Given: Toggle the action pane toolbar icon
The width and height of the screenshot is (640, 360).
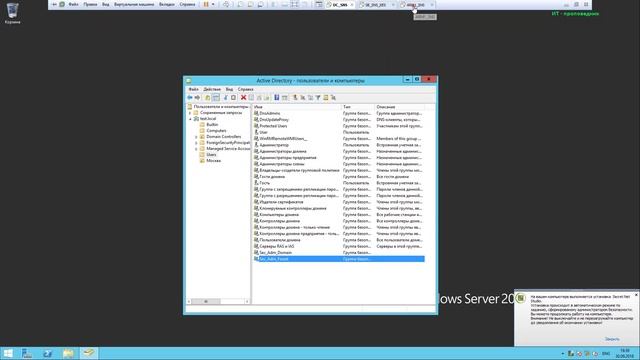Looking at the screenshot, I should click(284, 98).
